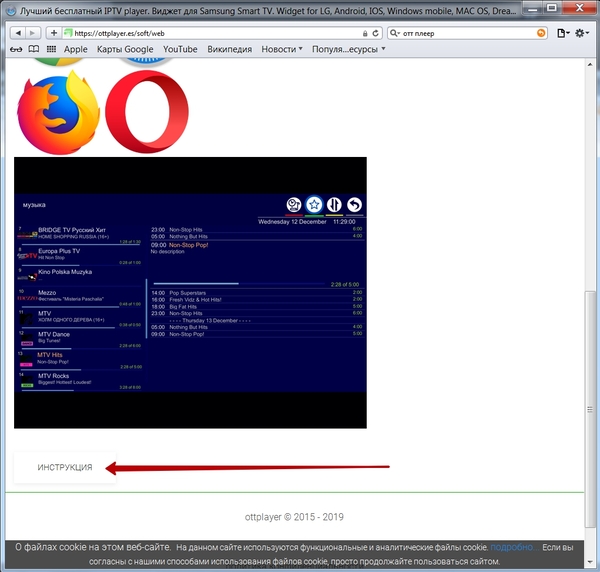The height and width of the screenshot is (572, 600).
Task: Click the player's recording camera icon
Action: point(294,205)
